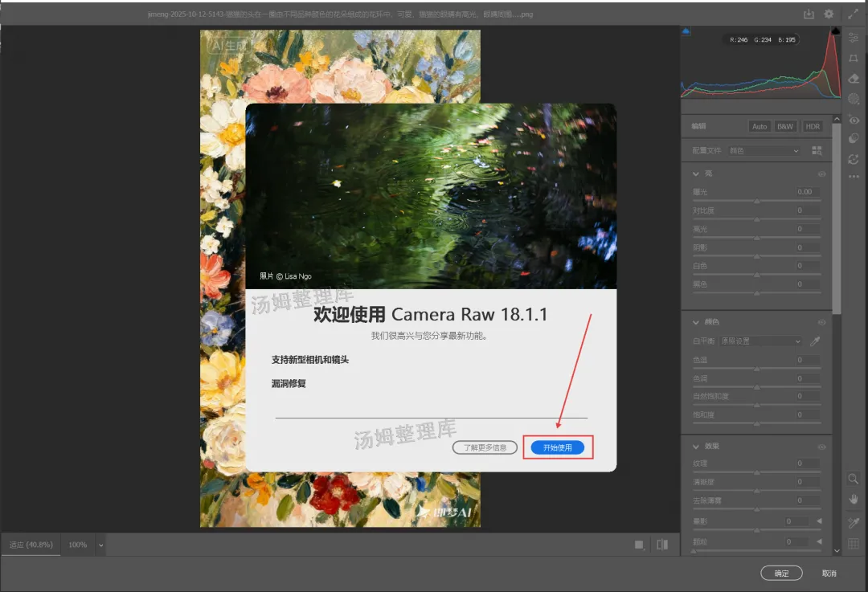Collapse the 亮 section chevron
Image resolution: width=868 pixels, height=592 pixels.
(696, 174)
